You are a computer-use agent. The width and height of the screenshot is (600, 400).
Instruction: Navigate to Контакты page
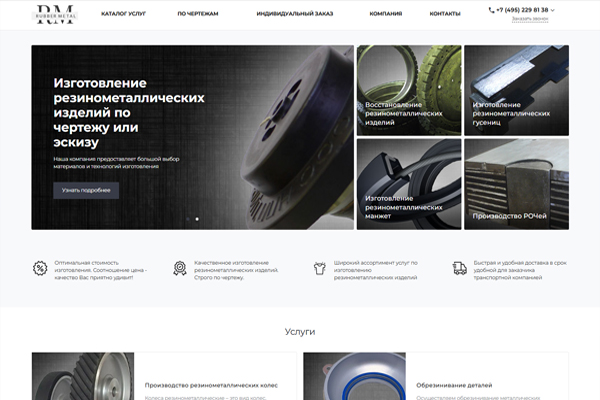445,14
